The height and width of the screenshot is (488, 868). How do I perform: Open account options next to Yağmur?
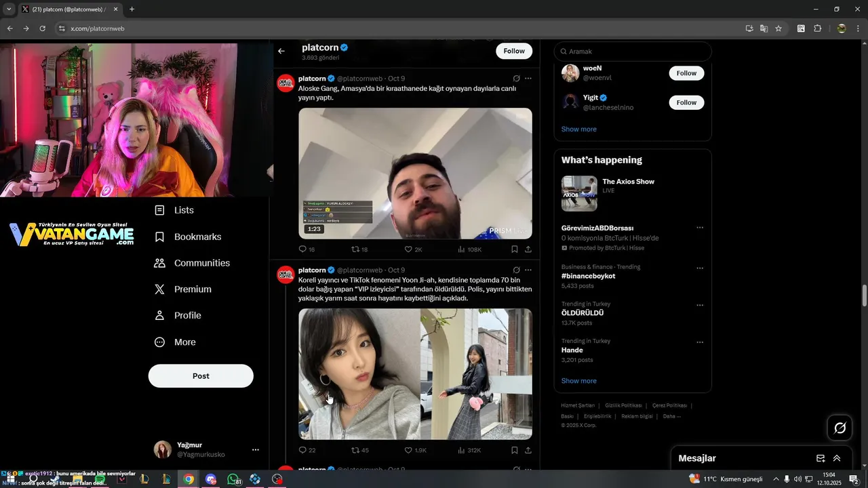pos(256,450)
